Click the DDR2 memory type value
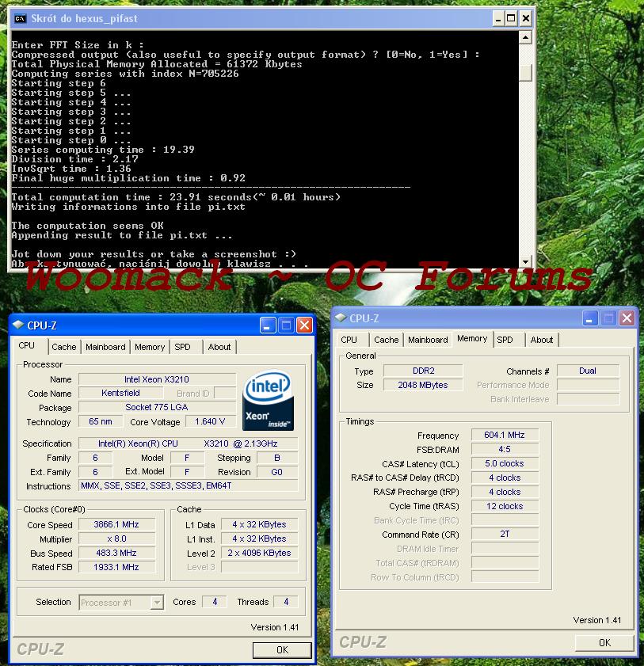The width and height of the screenshot is (644, 666). tap(423, 371)
